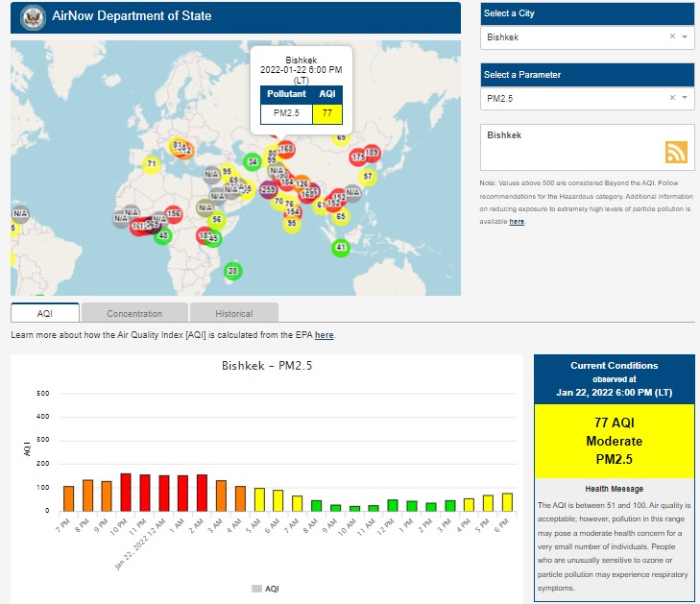Screen dimensions: 700x604
Task: Open the particle pollution info 'here' link
Action: coord(517,222)
